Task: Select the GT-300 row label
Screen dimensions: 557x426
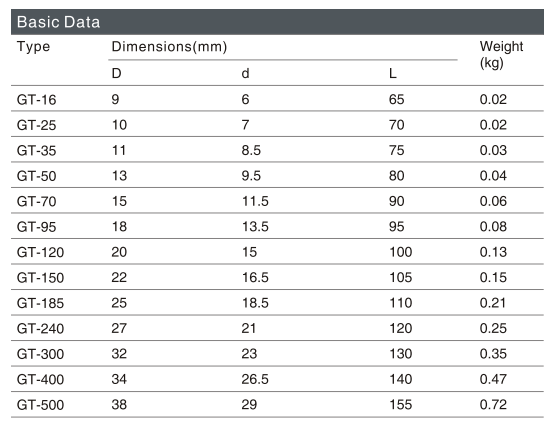Action: click(40, 354)
